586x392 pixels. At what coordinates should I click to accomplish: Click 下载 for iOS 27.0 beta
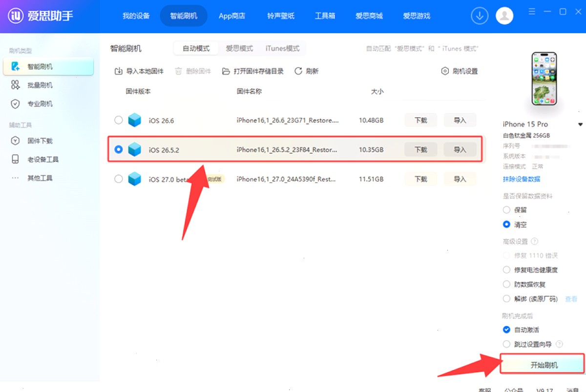[421, 179]
